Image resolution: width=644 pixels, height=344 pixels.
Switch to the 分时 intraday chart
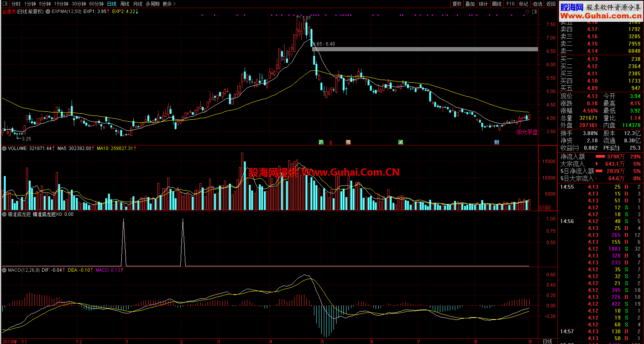[x=16, y=4]
